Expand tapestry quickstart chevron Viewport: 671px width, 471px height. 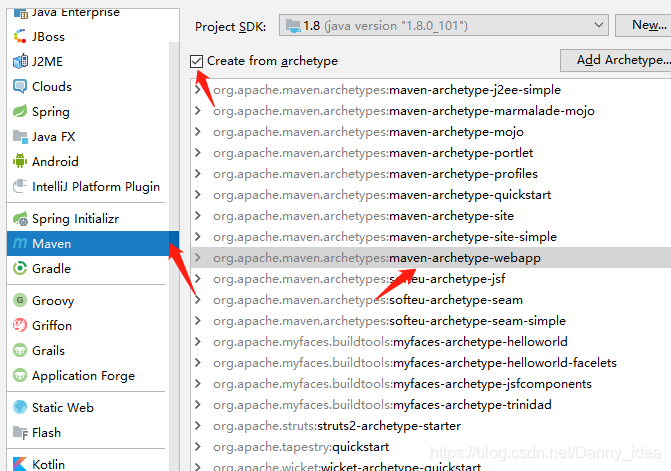click(198, 446)
